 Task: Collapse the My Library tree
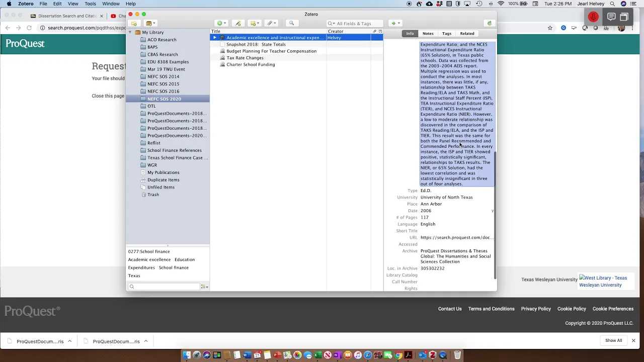[x=130, y=32]
